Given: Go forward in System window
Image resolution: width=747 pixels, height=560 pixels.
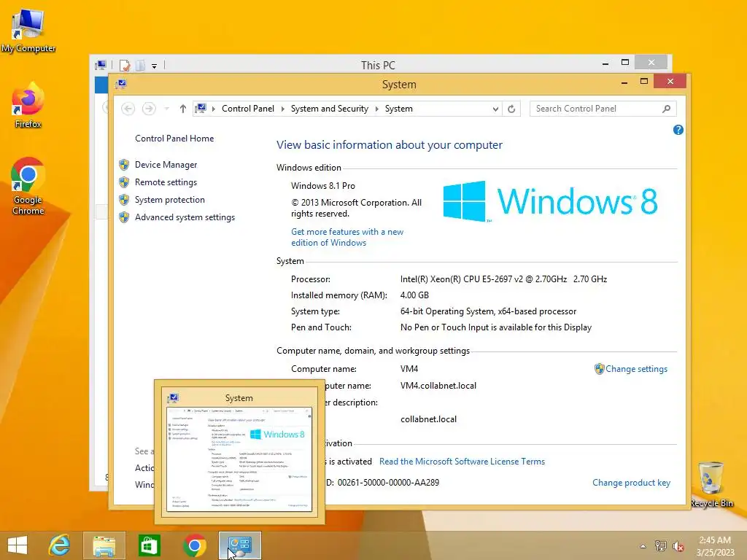Looking at the screenshot, I should [x=149, y=109].
